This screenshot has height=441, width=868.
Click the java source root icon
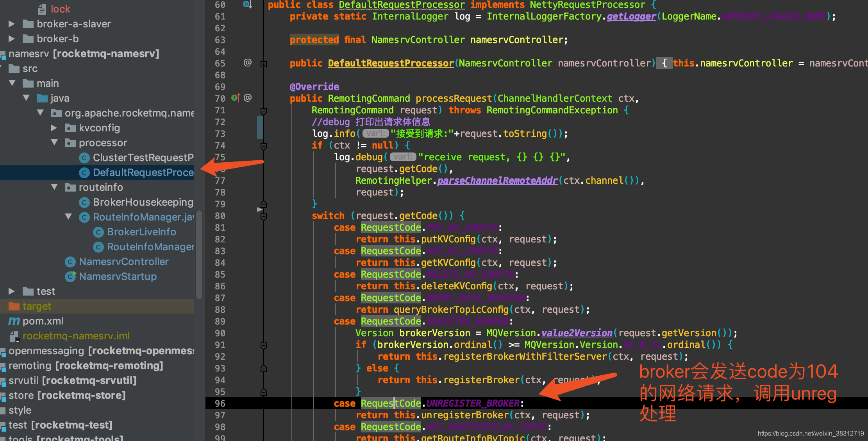(x=42, y=98)
